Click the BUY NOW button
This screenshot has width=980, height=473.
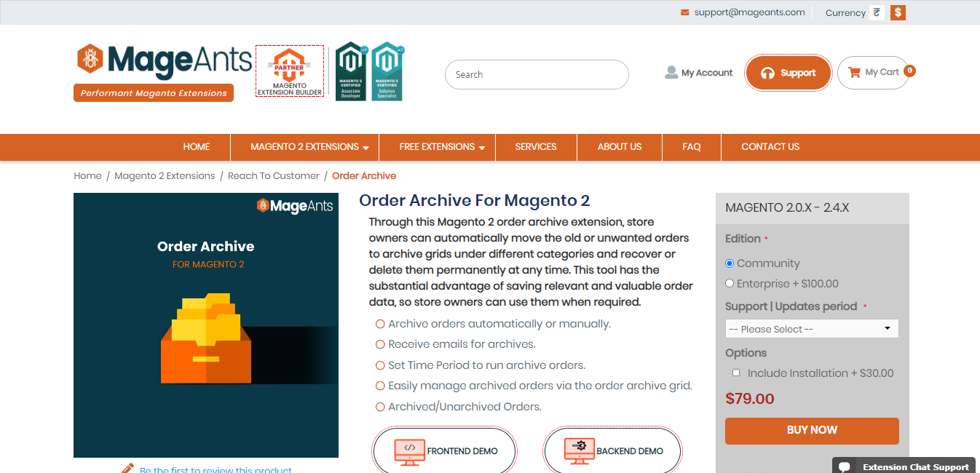(811, 431)
